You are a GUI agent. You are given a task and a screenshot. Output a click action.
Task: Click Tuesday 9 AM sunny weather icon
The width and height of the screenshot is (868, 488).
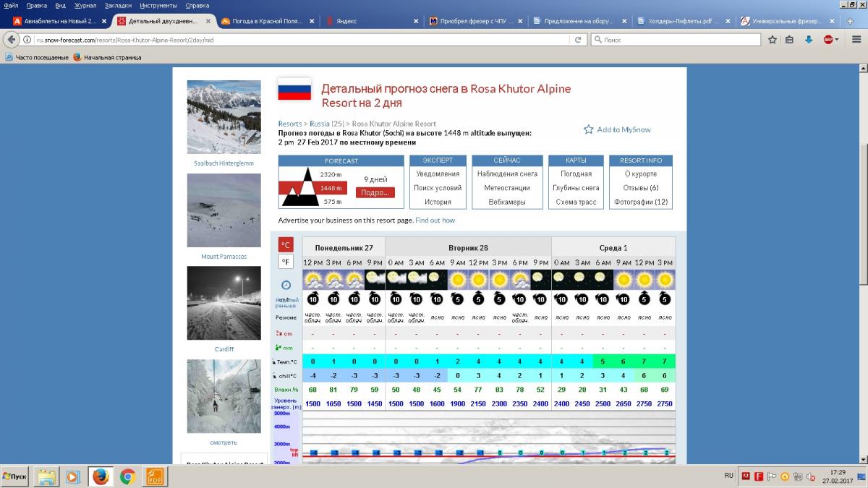click(458, 278)
